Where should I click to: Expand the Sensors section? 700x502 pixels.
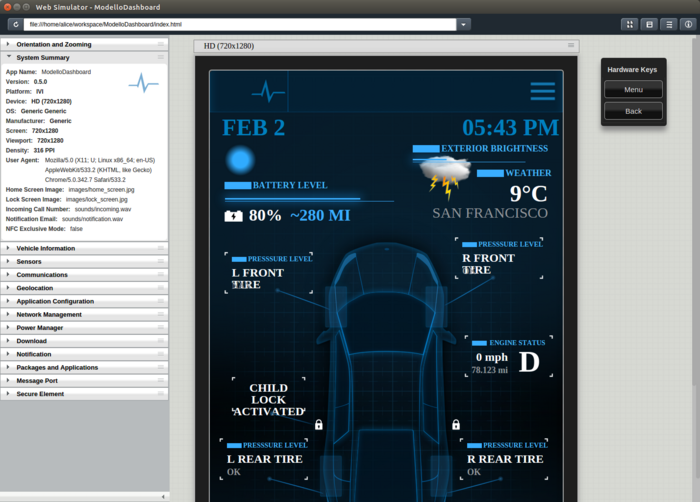click(84, 262)
